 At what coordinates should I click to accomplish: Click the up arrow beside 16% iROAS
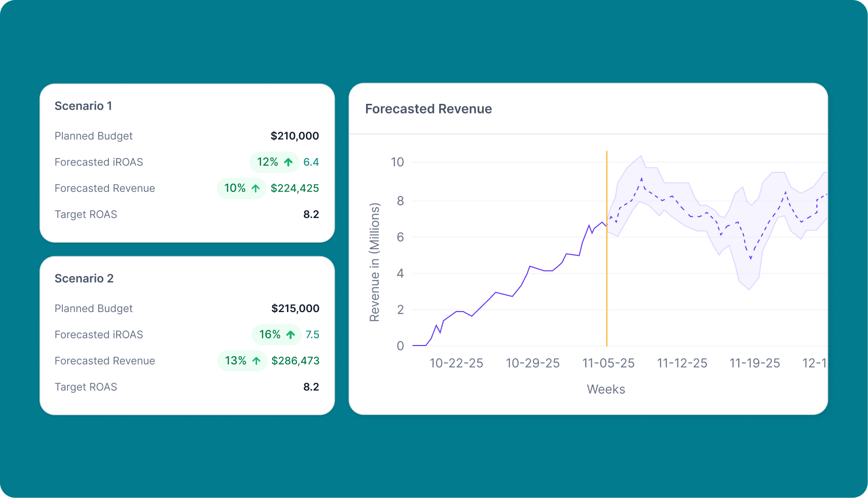coord(291,335)
